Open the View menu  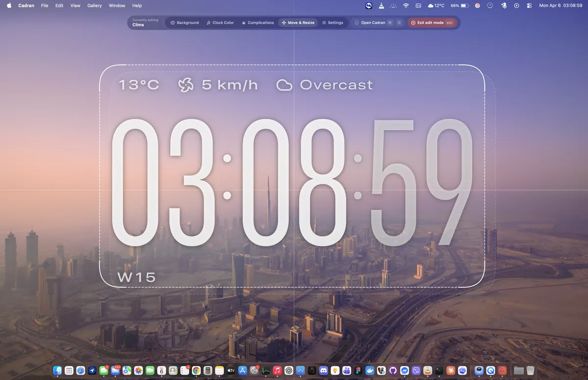tap(75, 5)
